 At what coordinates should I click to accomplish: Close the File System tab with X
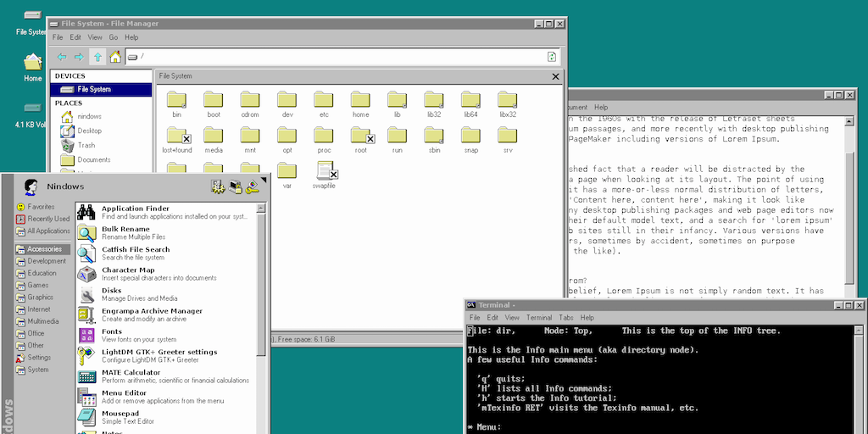pyautogui.click(x=556, y=76)
